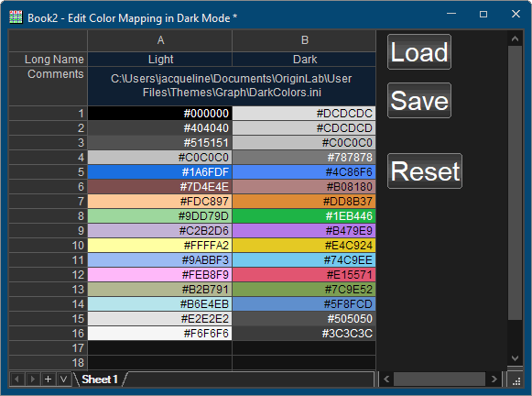Select the #B479E9 purple cell
Screen dimensions: 532x396
click(304, 231)
